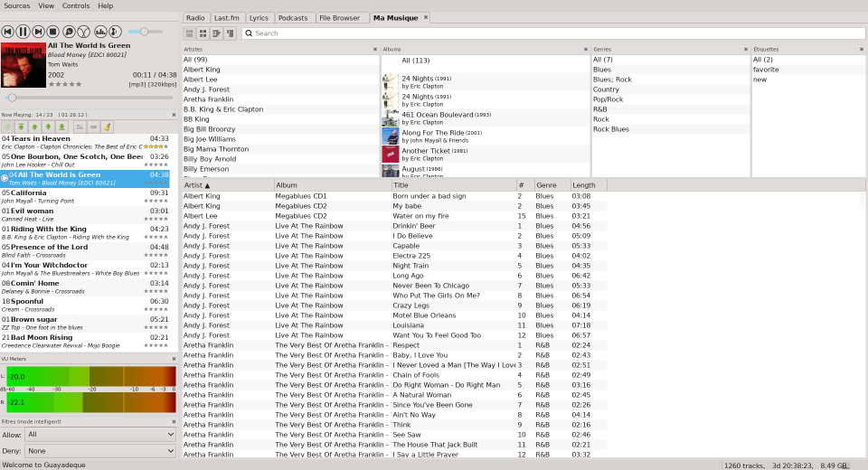Adjust the volume slider

[145, 32]
